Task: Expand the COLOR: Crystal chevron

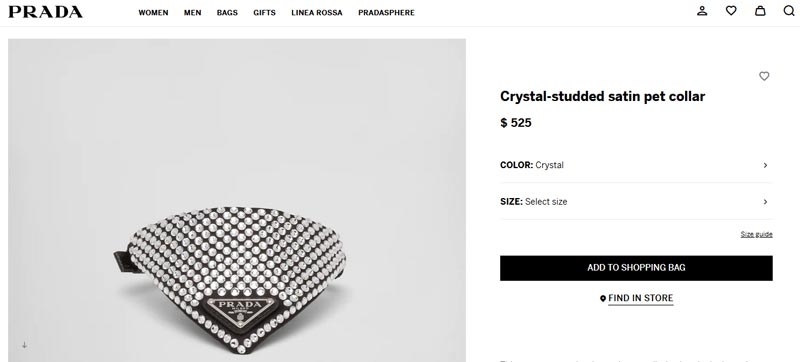Action: (765, 165)
